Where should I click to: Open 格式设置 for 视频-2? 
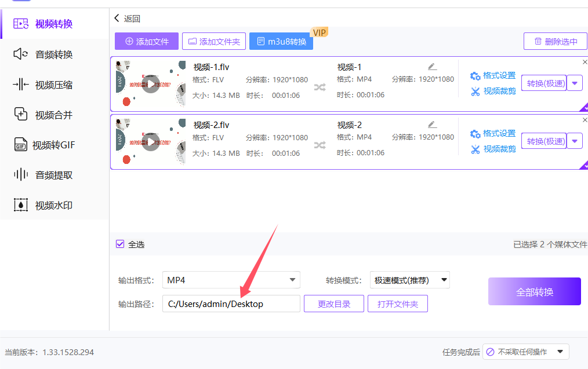point(493,133)
